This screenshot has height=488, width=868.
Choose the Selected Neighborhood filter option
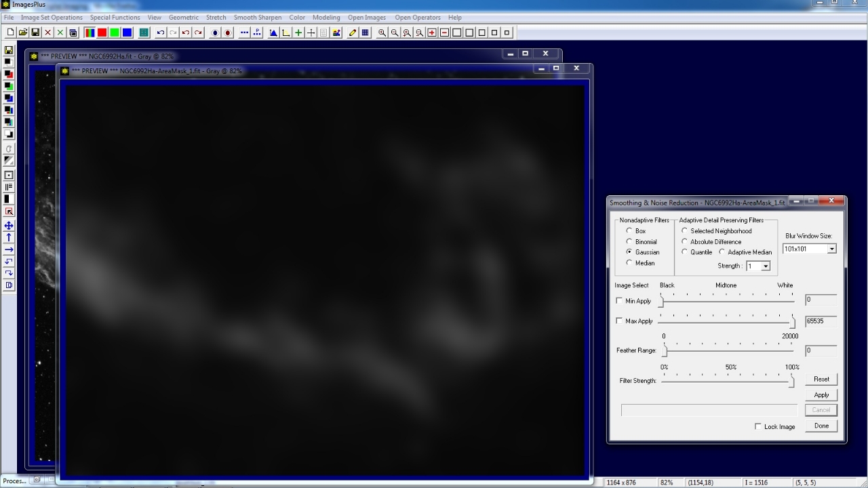point(685,231)
